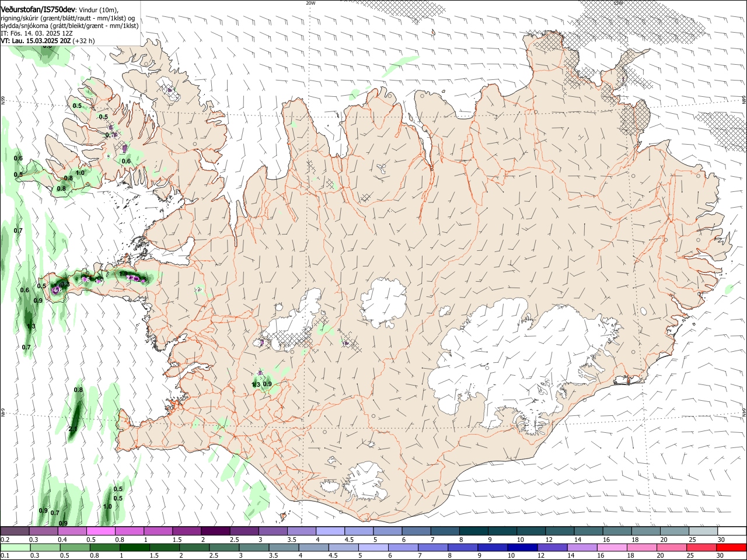Viewport: 747px width, 560px height.
Task: Select the pale blue swatch labeled 5 in rain legend
Action: point(373,548)
